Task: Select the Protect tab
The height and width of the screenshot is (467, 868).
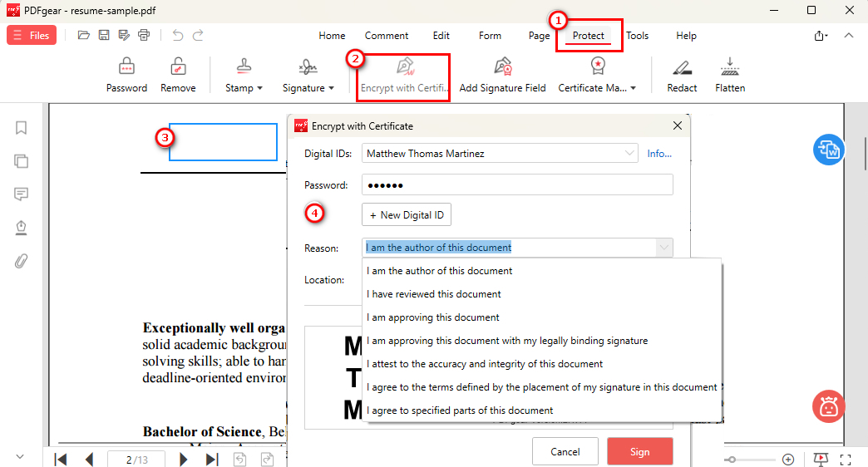Action: click(589, 36)
